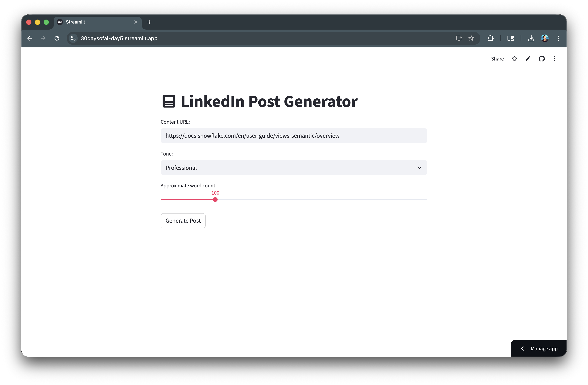Go back to previous page
588x385 pixels.
30,38
